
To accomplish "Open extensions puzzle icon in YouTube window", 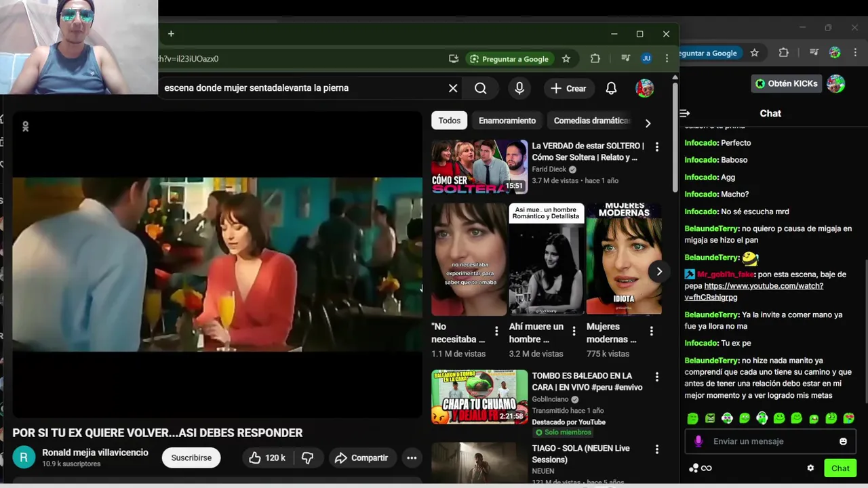I will click(x=595, y=59).
